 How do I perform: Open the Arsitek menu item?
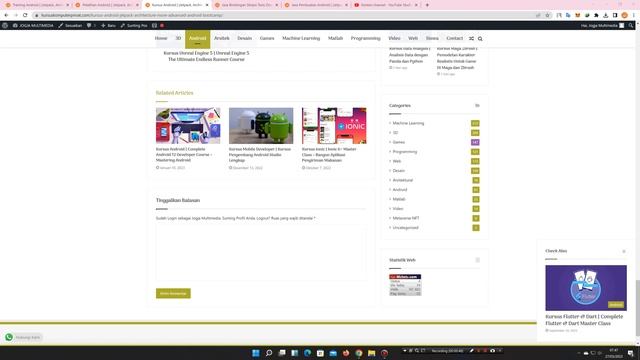(x=222, y=38)
